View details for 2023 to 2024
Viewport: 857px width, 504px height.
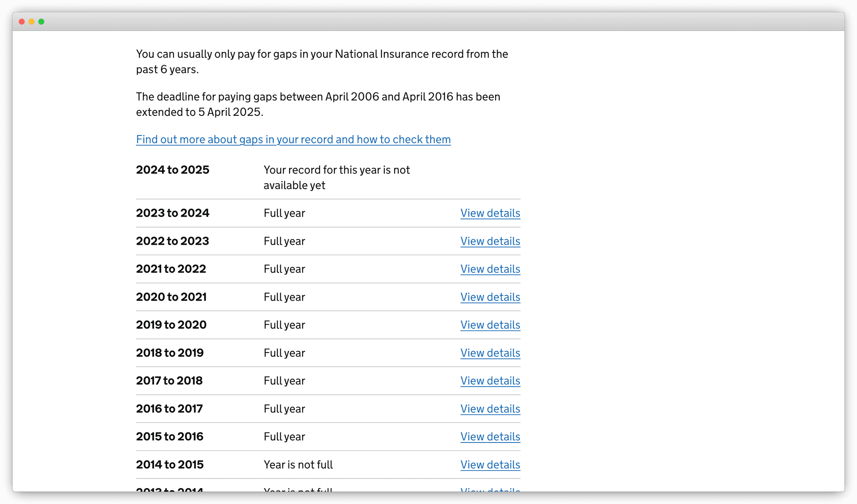click(490, 213)
